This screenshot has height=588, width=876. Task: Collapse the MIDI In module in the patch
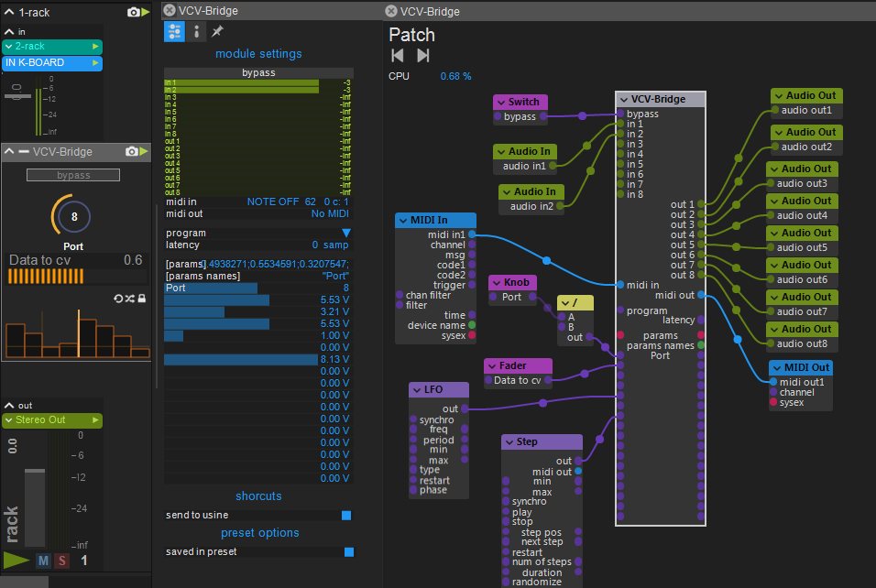coord(402,220)
